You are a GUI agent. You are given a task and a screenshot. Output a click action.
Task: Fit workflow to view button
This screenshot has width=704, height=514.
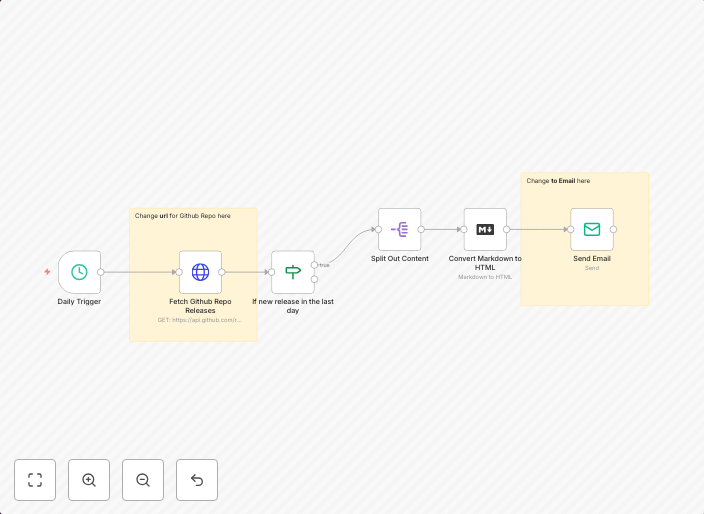click(35, 480)
